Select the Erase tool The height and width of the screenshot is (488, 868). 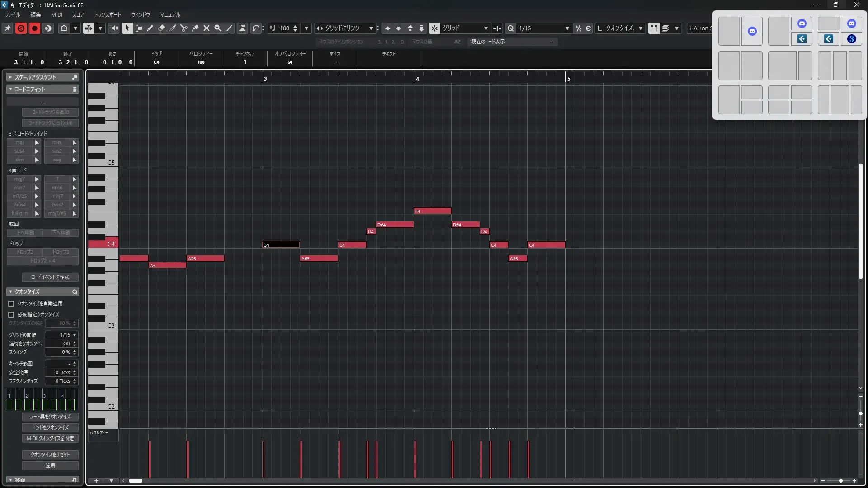(x=161, y=28)
